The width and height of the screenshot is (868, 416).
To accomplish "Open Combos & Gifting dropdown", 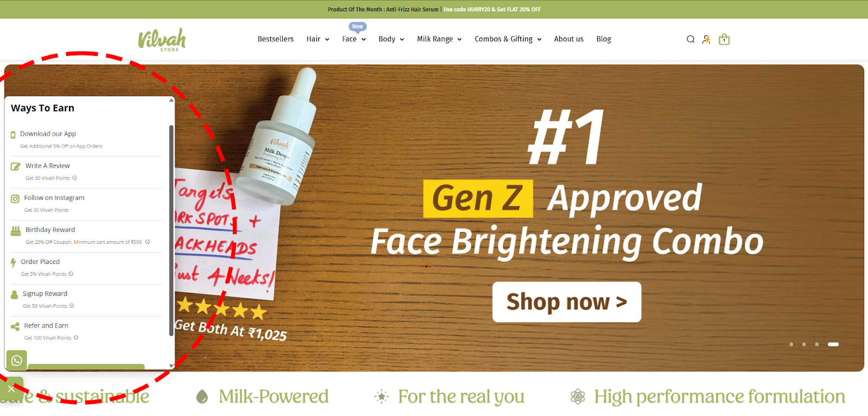I will [x=508, y=39].
